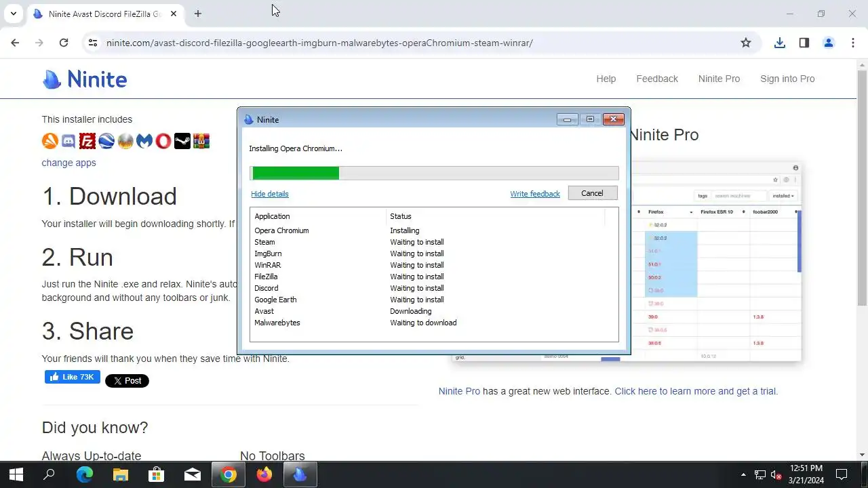Viewport: 868px width, 488px height.
Task: Click the Google Earth icon on the page
Action: 106,141
